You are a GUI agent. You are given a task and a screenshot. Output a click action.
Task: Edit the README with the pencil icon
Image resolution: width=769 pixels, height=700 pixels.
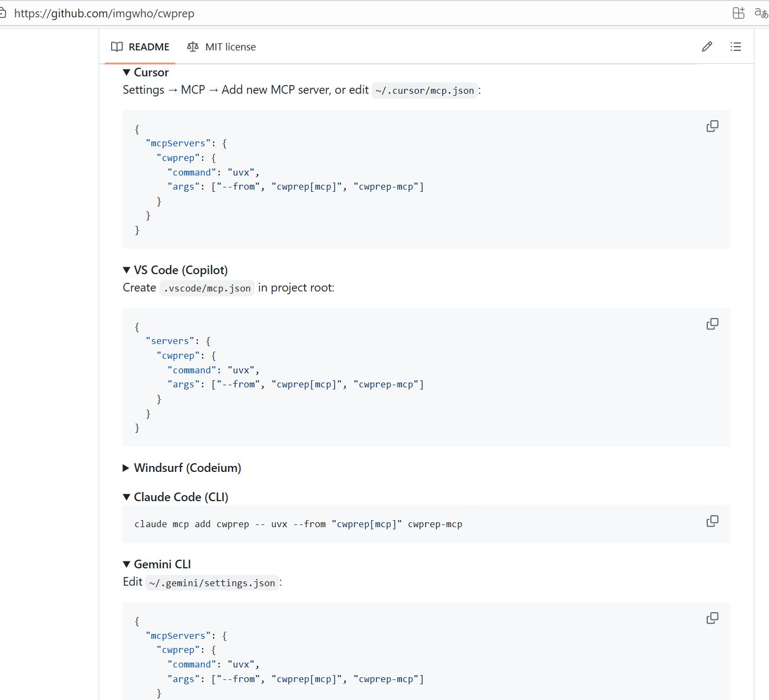(707, 47)
